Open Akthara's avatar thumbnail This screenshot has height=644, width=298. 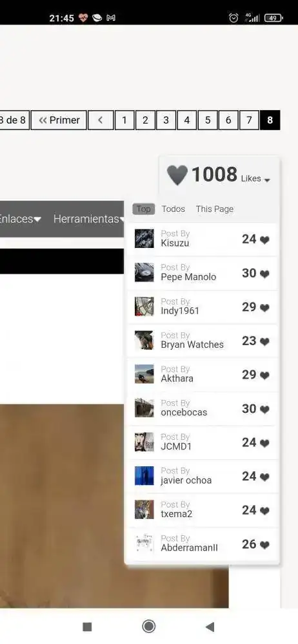[x=144, y=374]
